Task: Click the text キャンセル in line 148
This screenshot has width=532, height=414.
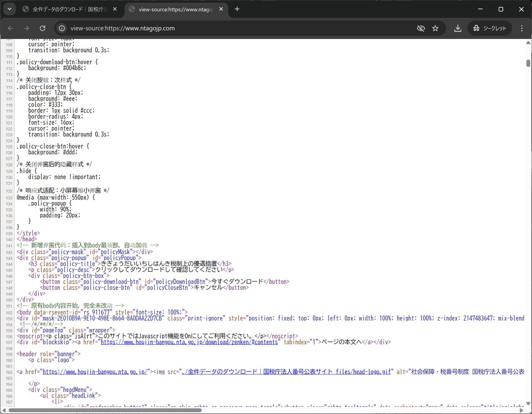Action: [x=208, y=287]
